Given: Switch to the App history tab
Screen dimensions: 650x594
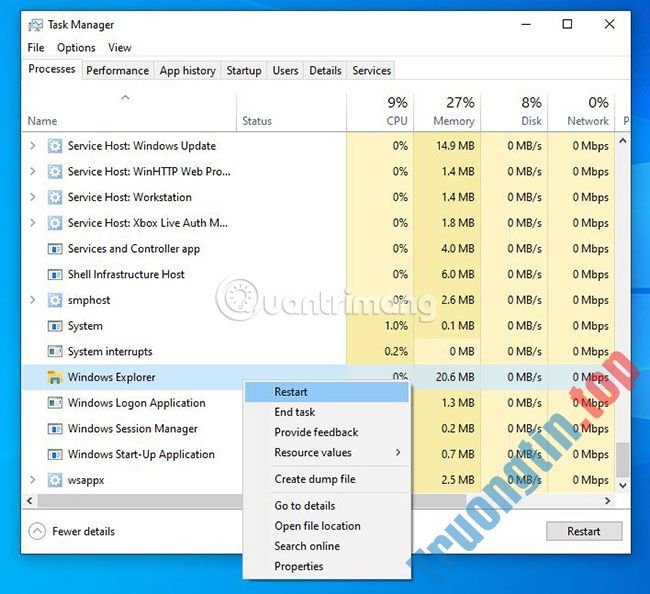Looking at the screenshot, I should click(x=188, y=70).
